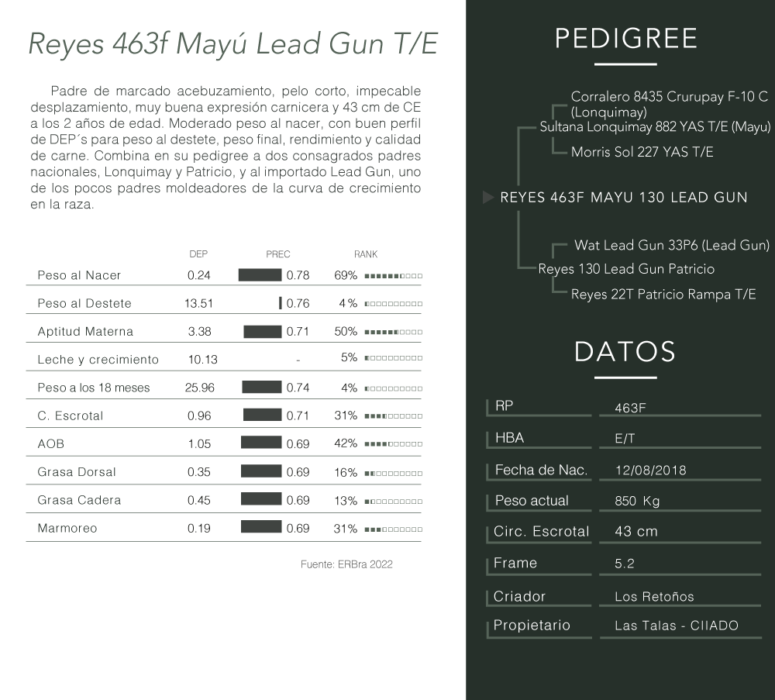The image size is (775, 700).
Task: Select the "Marmoreo" row label
Action: click(67, 529)
